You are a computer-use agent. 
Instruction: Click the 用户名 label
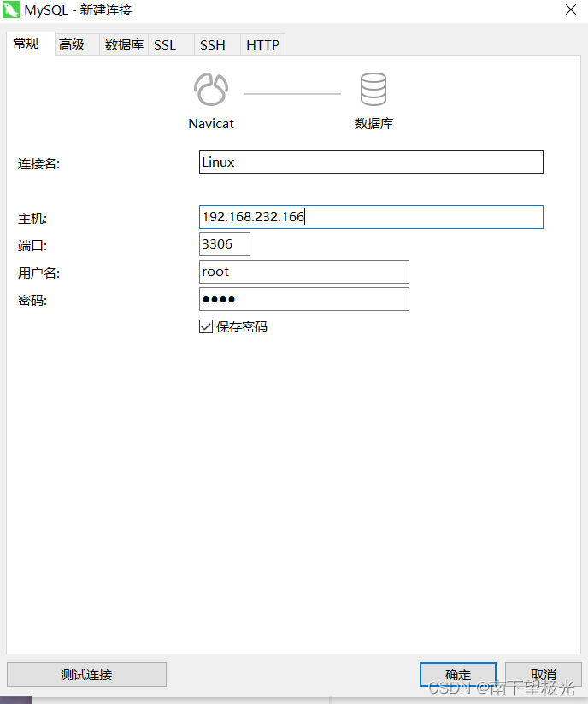tap(38, 273)
